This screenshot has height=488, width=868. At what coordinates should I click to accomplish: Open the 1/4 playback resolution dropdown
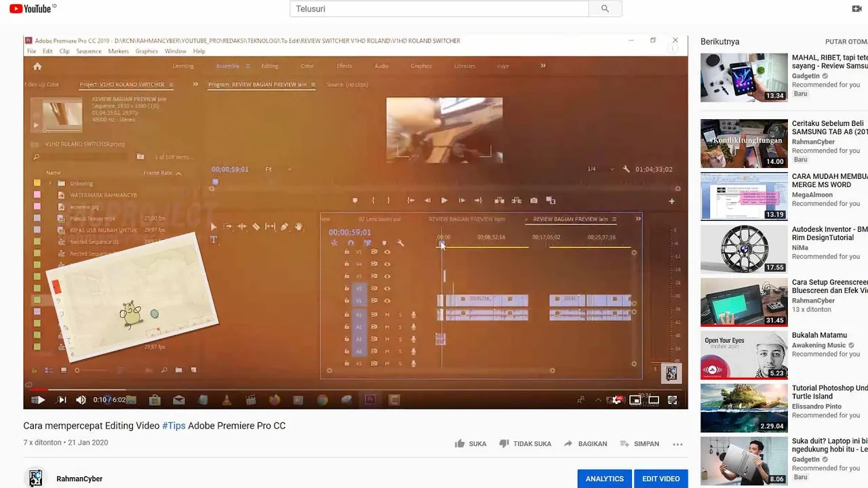click(x=600, y=169)
